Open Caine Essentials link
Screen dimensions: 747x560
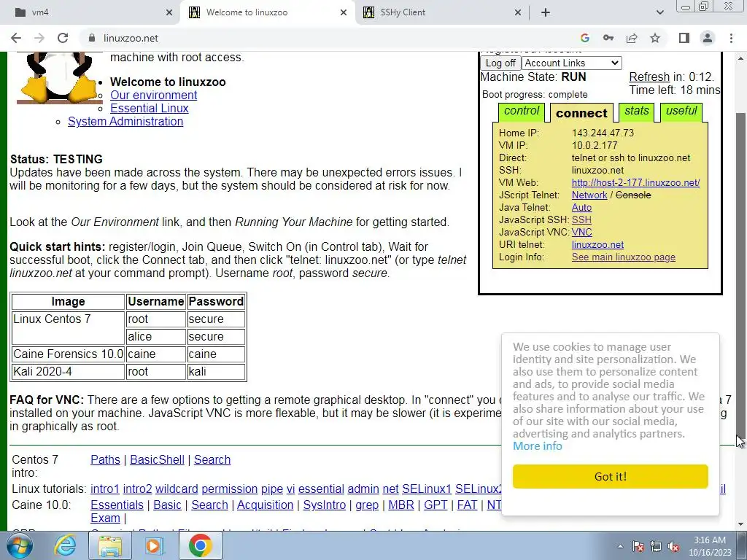(x=117, y=505)
